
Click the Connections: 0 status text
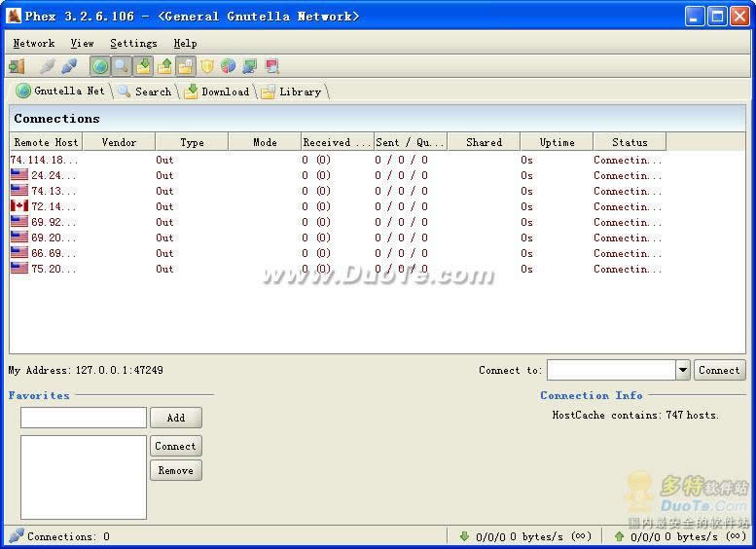click(x=68, y=536)
